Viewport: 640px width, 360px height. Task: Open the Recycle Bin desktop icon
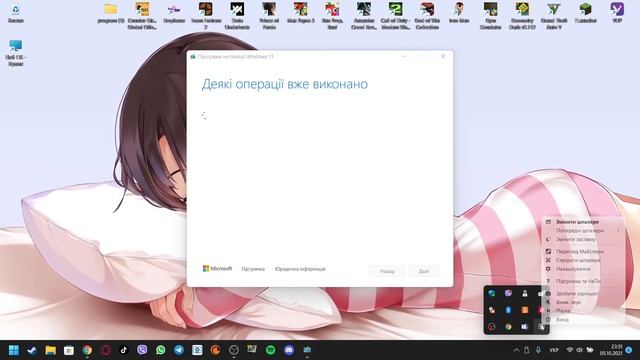[16, 13]
